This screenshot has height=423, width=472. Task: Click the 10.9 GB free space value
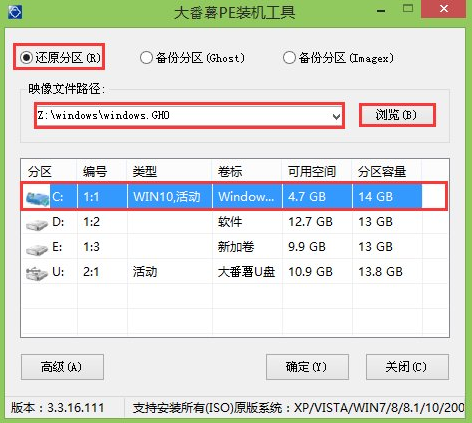(x=310, y=272)
